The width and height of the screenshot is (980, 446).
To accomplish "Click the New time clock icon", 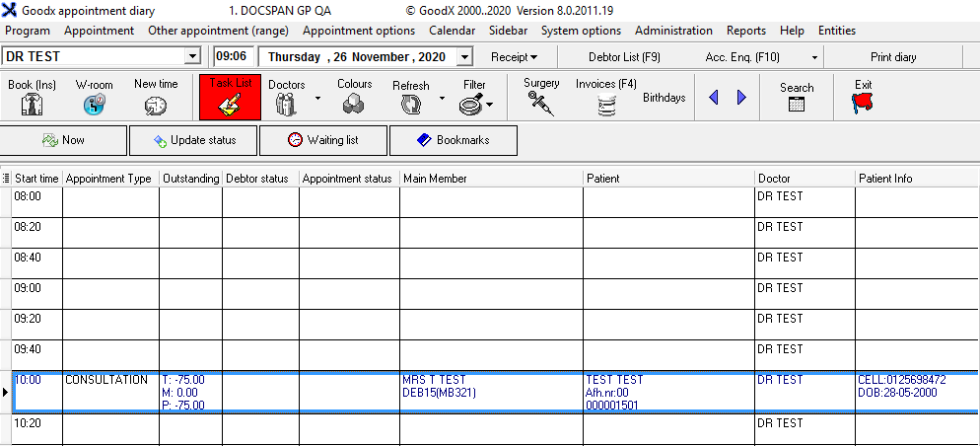I will 156,103.
